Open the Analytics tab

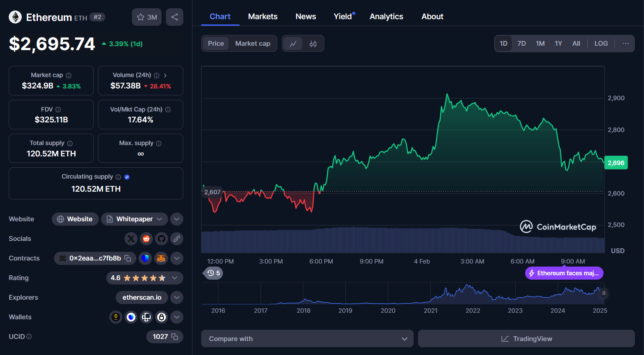tap(386, 16)
